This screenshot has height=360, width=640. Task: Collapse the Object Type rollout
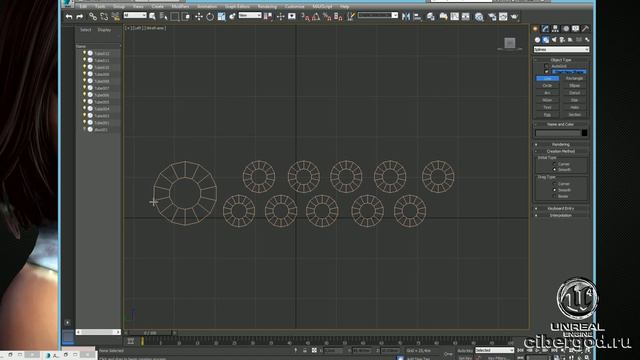[561, 60]
